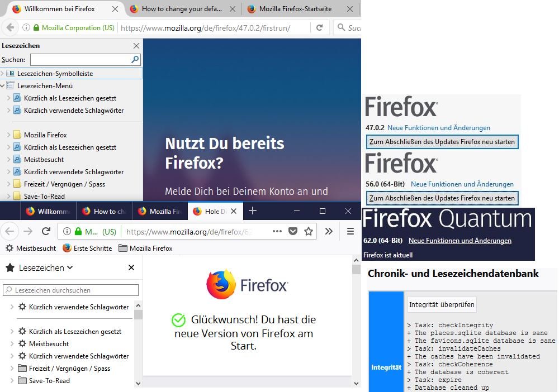Select 'Willkomm' tab in lower window

tap(48, 211)
